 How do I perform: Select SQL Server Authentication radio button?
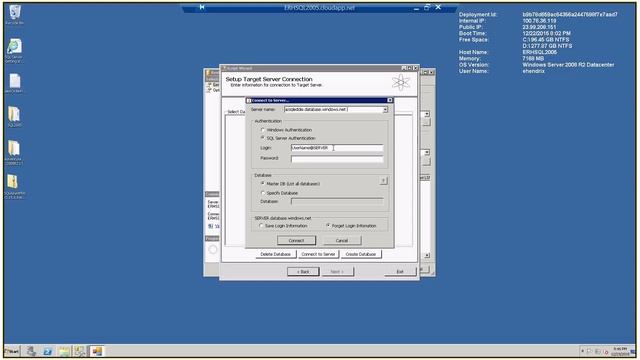pyautogui.click(x=263, y=138)
